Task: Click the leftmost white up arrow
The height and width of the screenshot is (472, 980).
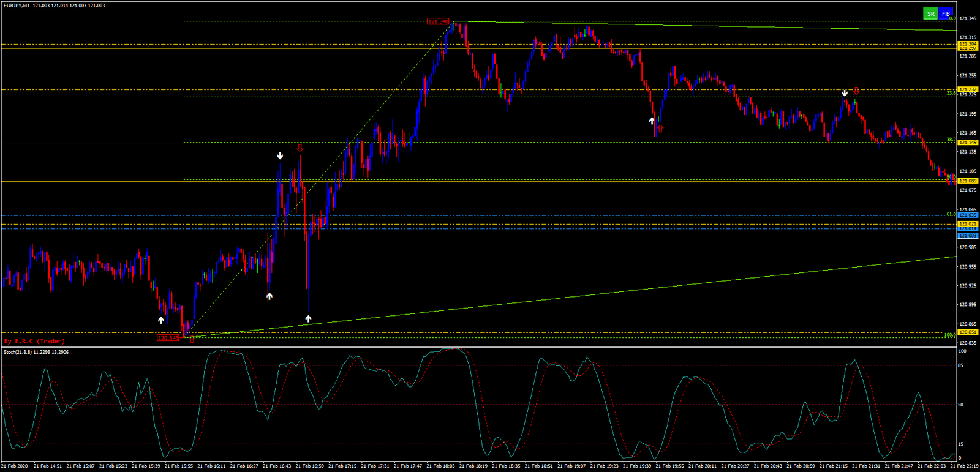Action: coord(161,320)
